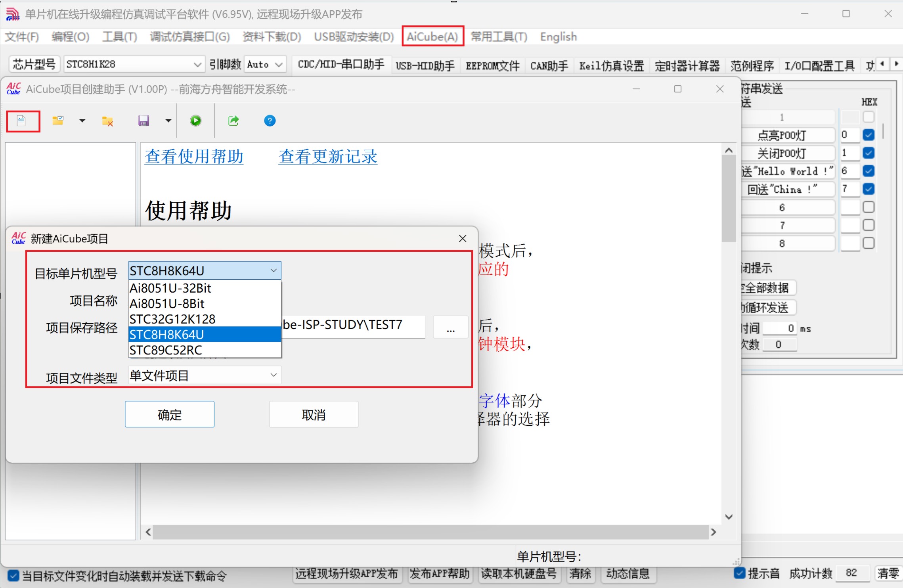The width and height of the screenshot is (903, 588).
Task: Toggle HEX checkbox for Hello World row
Action: click(868, 171)
